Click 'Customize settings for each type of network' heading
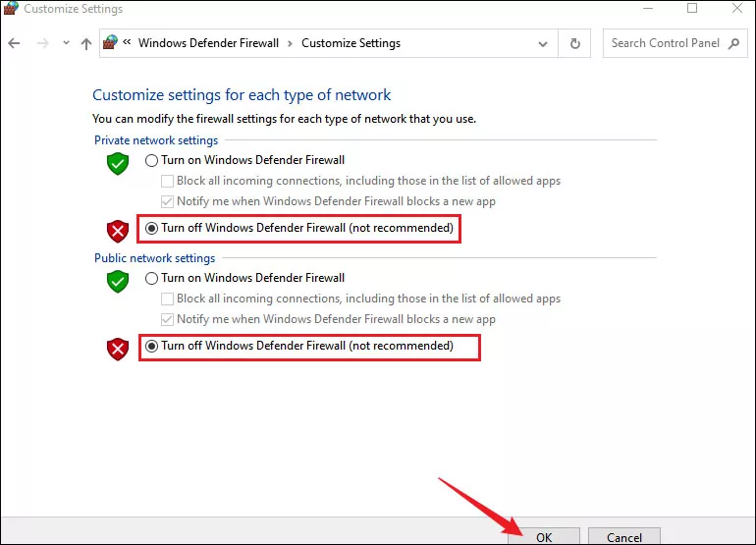 pyautogui.click(x=242, y=95)
